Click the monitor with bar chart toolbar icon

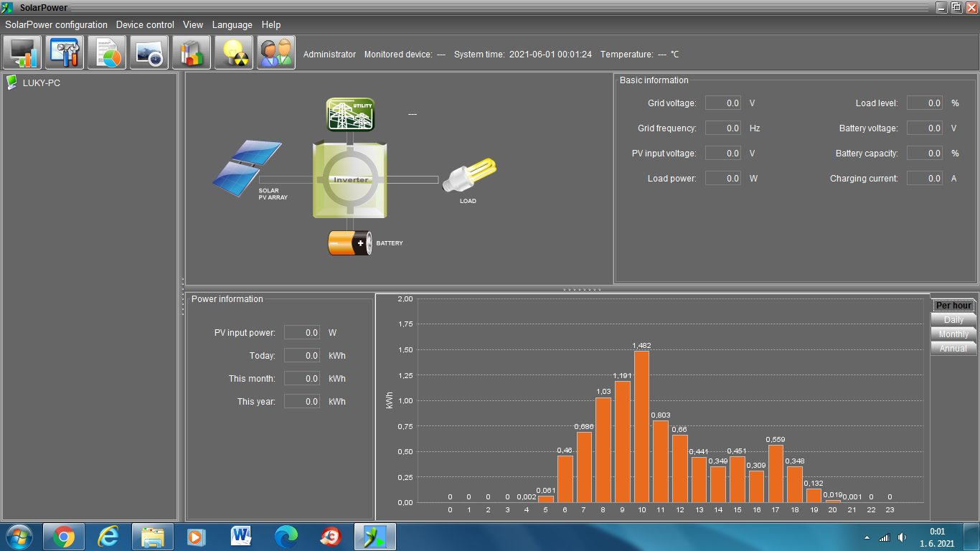coord(22,53)
